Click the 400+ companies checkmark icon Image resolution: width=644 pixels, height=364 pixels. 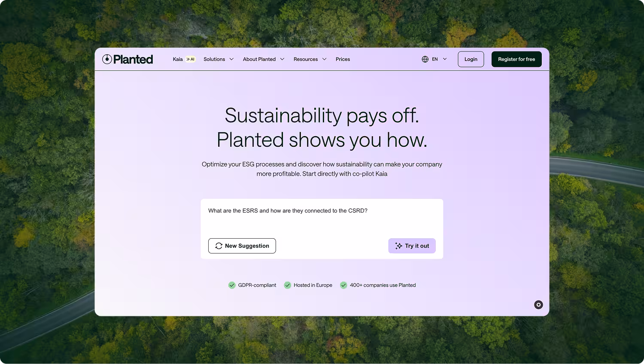point(343,285)
